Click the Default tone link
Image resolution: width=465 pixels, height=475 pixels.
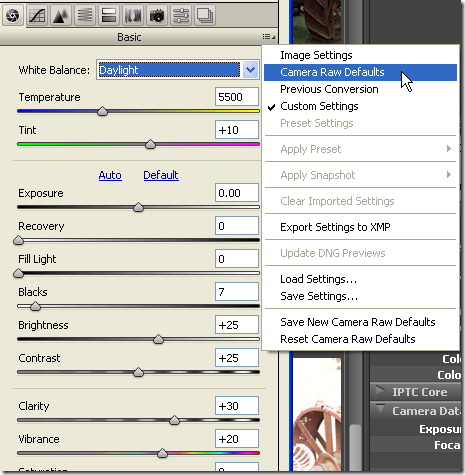tap(161, 175)
